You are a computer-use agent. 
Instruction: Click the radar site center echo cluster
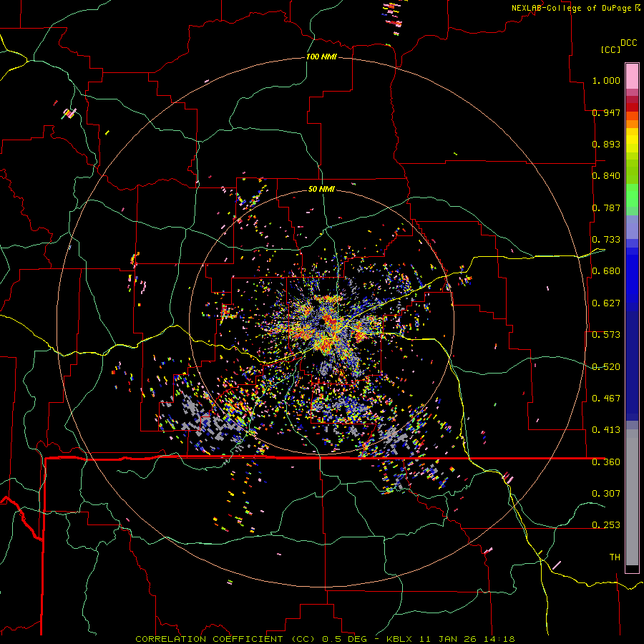(323, 324)
